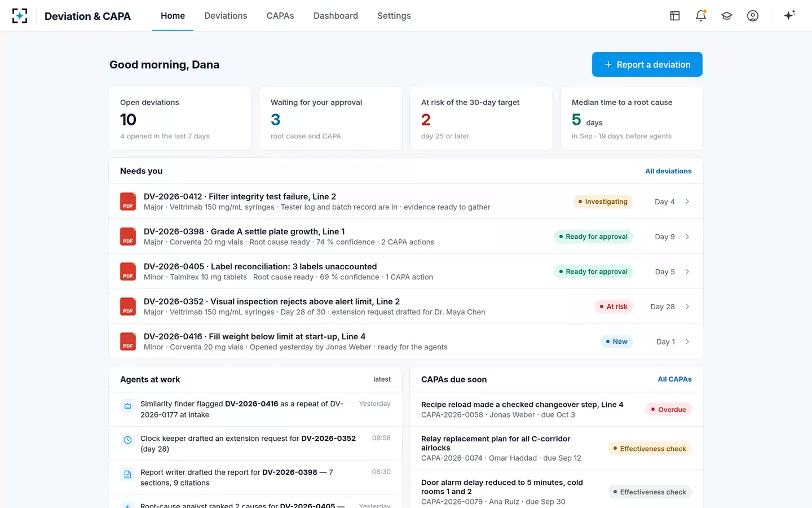This screenshot has width=812, height=508.
Task: Click the Day 28 label for DV-2026-0352
Action: [x=663, y=306]
